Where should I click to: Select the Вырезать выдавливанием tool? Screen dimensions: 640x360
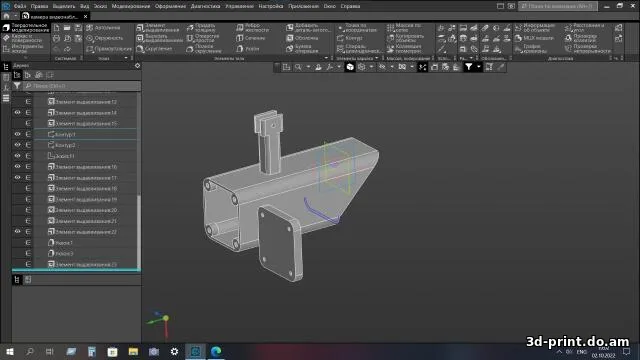[159, 38]
